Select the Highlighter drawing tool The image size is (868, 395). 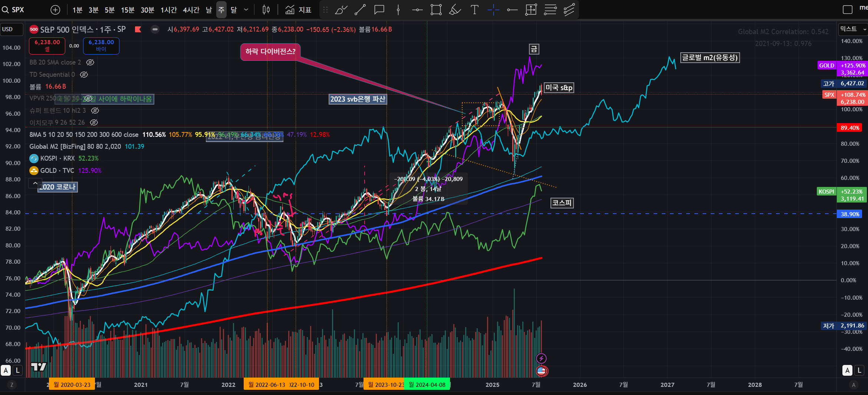[455, 10]
